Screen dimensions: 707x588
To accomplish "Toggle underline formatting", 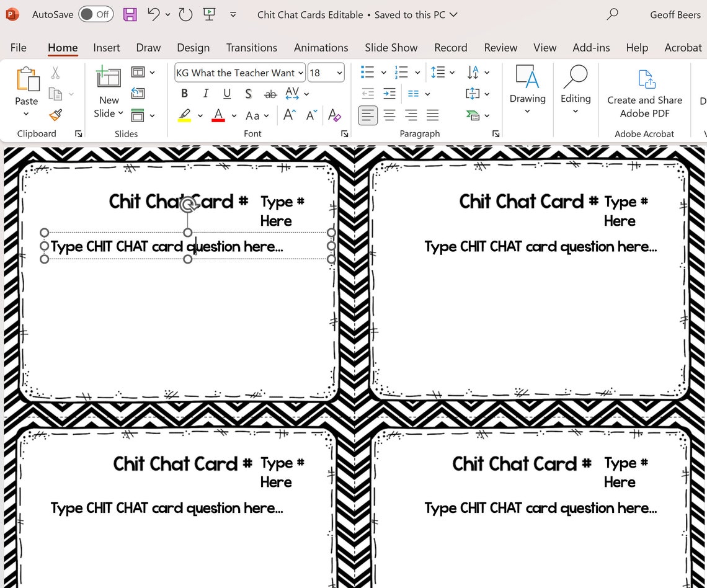I will click(x=227, y=94).
